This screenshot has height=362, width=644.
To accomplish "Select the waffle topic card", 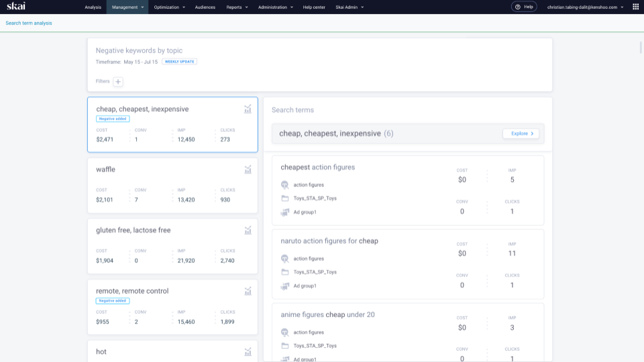I will coord(172,185).
